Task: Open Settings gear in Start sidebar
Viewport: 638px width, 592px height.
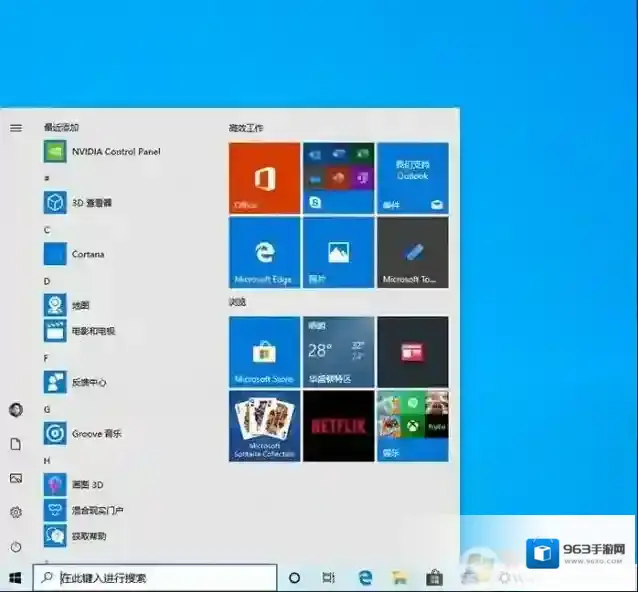Action: coord(16,512)
